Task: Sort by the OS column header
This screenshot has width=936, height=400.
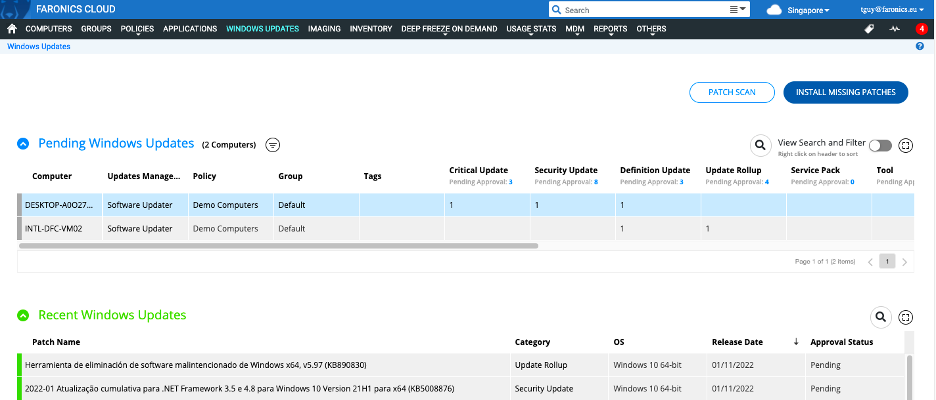Action: pos(619,342)
